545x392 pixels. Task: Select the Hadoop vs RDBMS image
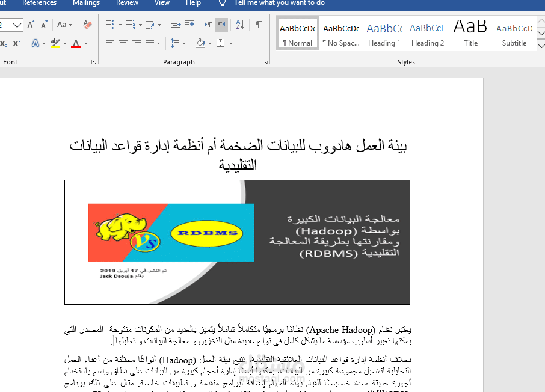click(x=237, y=242)
